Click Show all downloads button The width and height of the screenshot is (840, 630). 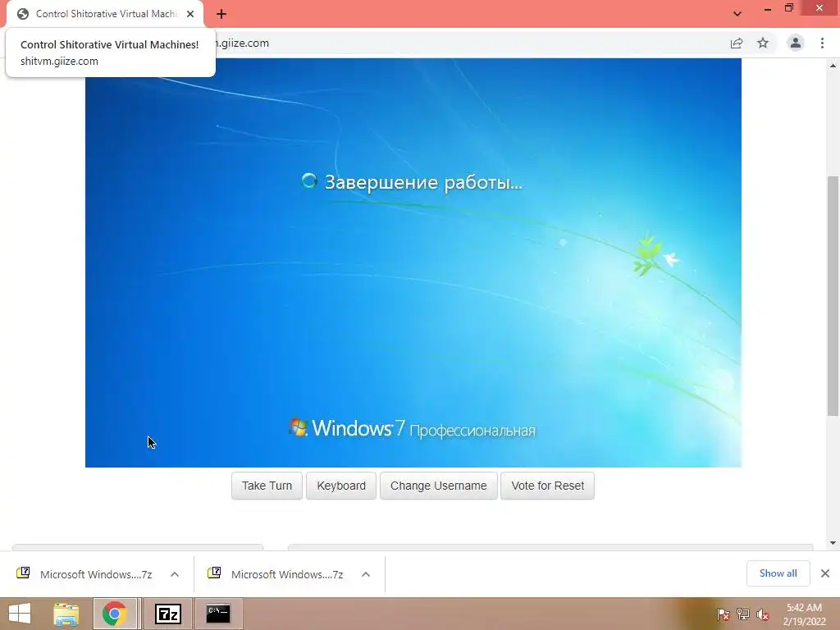point(778,573)
